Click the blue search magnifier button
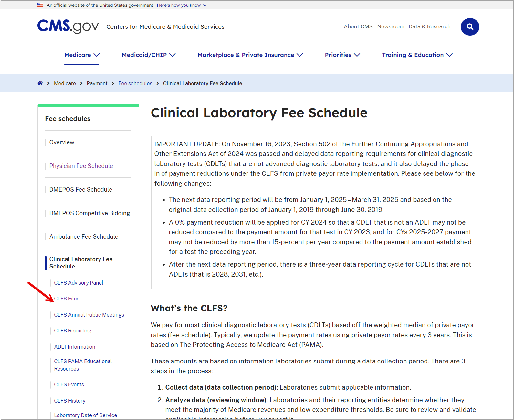The image size is (514, 420). 470,27
